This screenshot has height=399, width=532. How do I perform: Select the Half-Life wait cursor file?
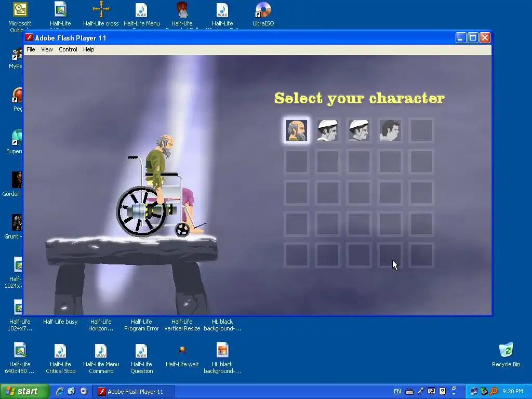pos(182,355)
